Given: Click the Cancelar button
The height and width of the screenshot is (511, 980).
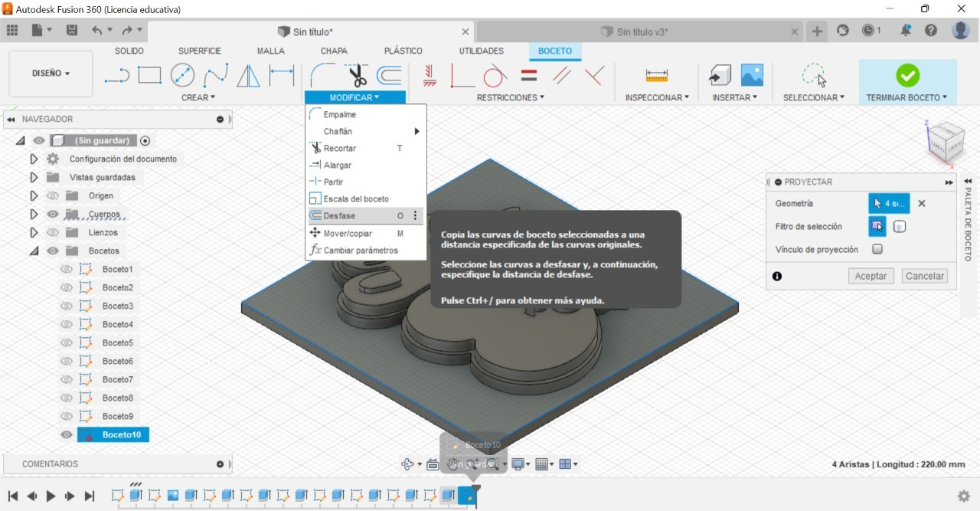Looking at the screenshot, I should (x=925, y=276).
